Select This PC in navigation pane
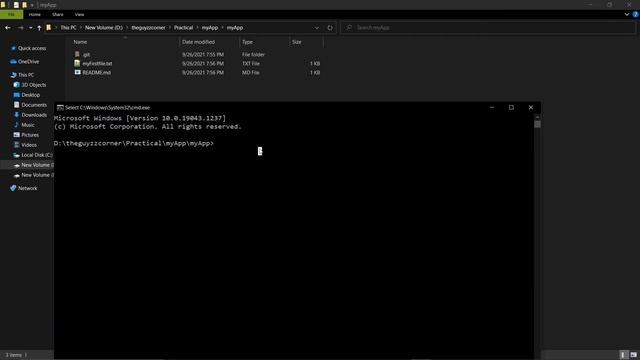This screenshot has height=360, width=640. click(x=26, y=75)
